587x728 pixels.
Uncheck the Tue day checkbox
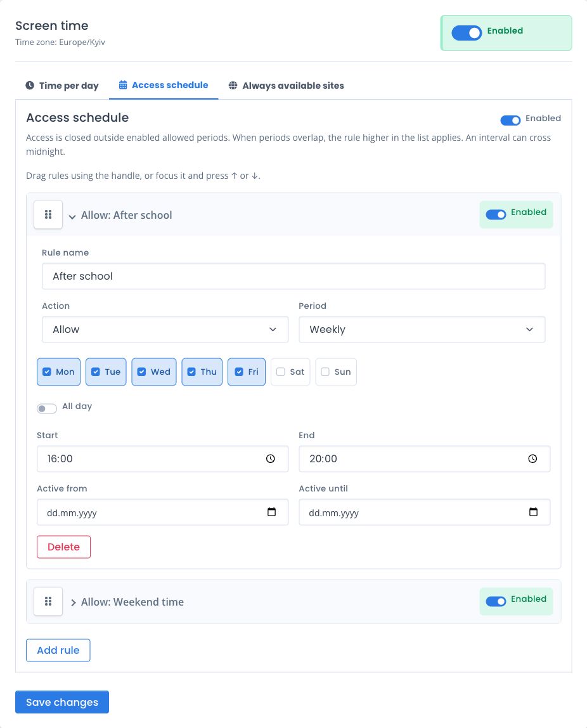coord(96,372)
